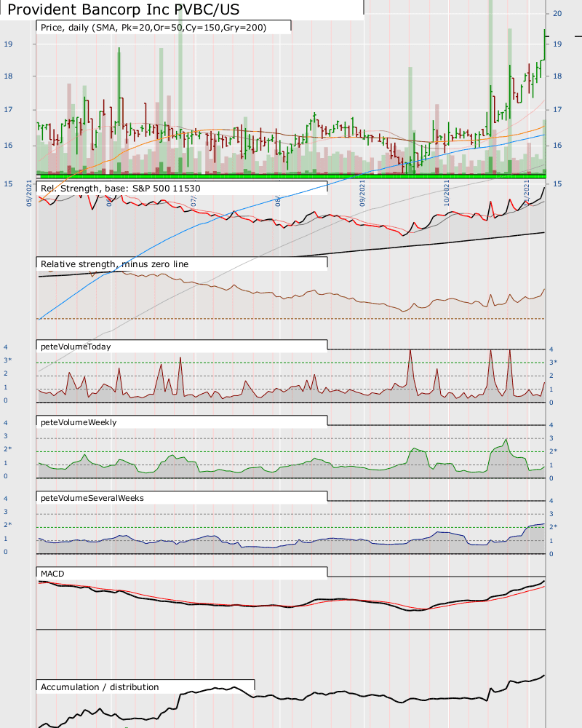Click the 05/2021 date axis label

(x=29, y=193)
